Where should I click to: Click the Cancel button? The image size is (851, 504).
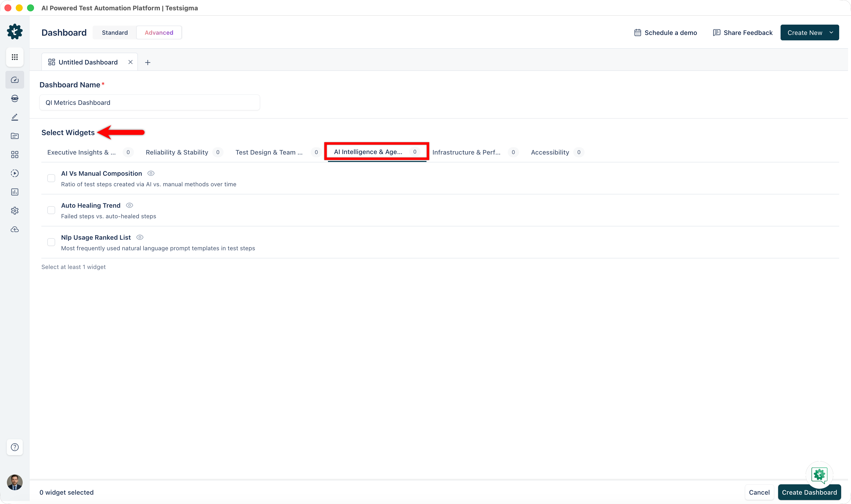click(x=759, y=492)
